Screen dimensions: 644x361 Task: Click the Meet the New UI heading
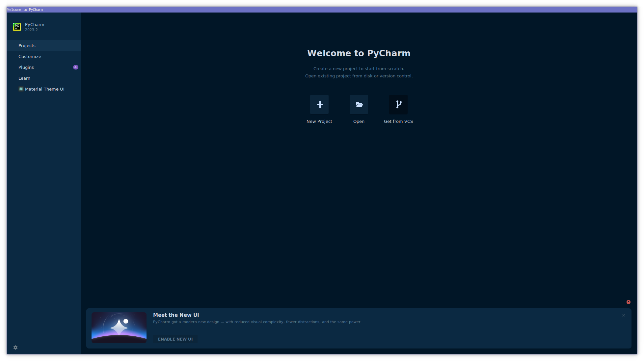pos(176,315)
